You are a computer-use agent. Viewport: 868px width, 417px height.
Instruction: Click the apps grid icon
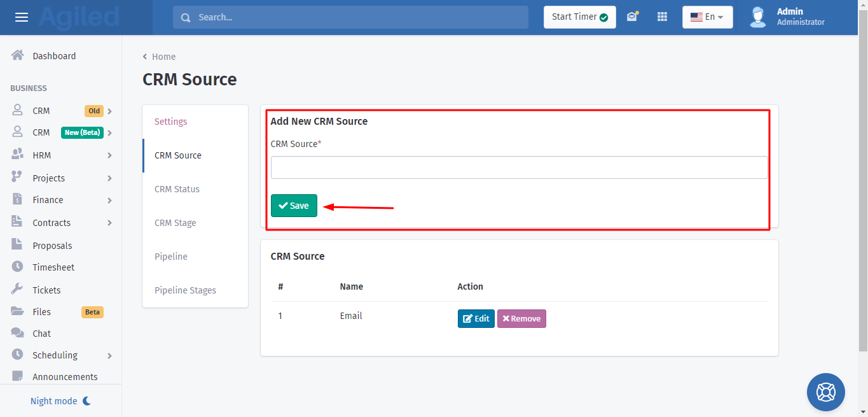(x=662, y=17)
